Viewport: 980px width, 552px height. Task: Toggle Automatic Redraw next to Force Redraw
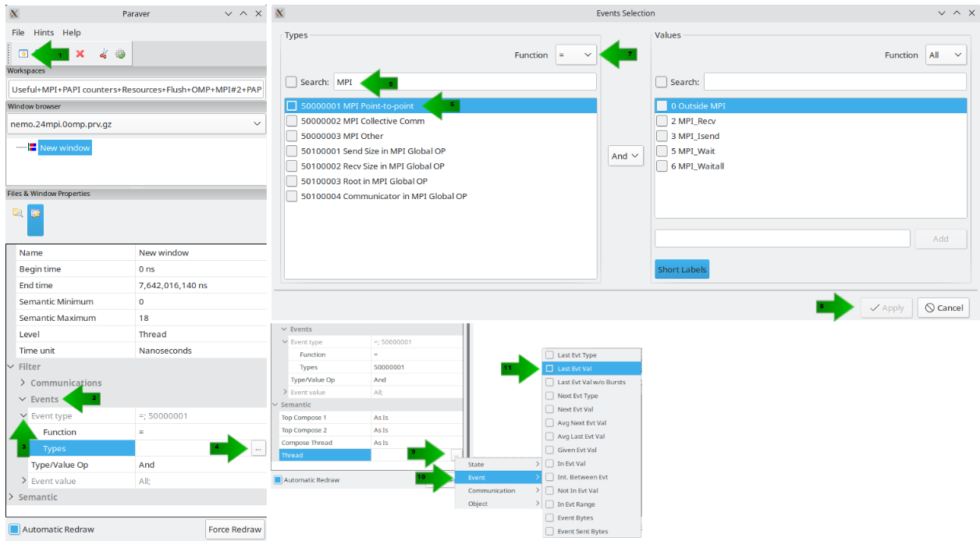click(14, 529)
